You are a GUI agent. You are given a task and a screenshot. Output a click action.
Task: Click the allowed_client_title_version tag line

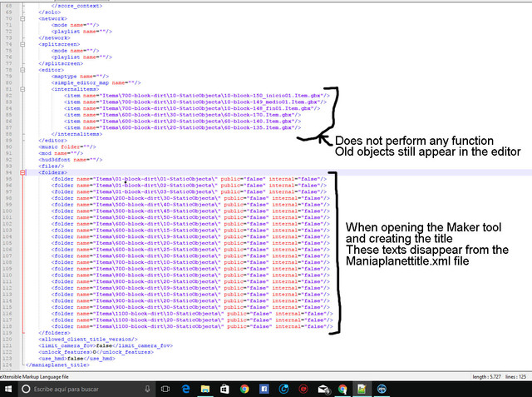coord(88,340)
